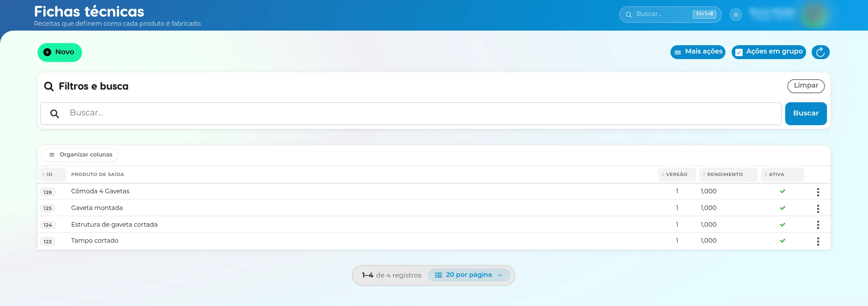Sort table by Rendimento column

728,175
